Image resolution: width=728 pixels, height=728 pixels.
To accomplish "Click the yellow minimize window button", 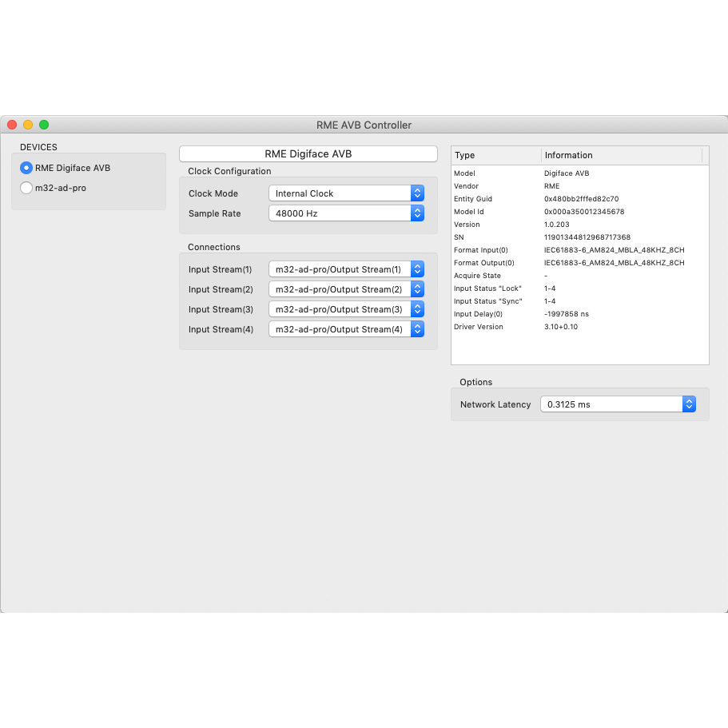I will tap(28, 125).
